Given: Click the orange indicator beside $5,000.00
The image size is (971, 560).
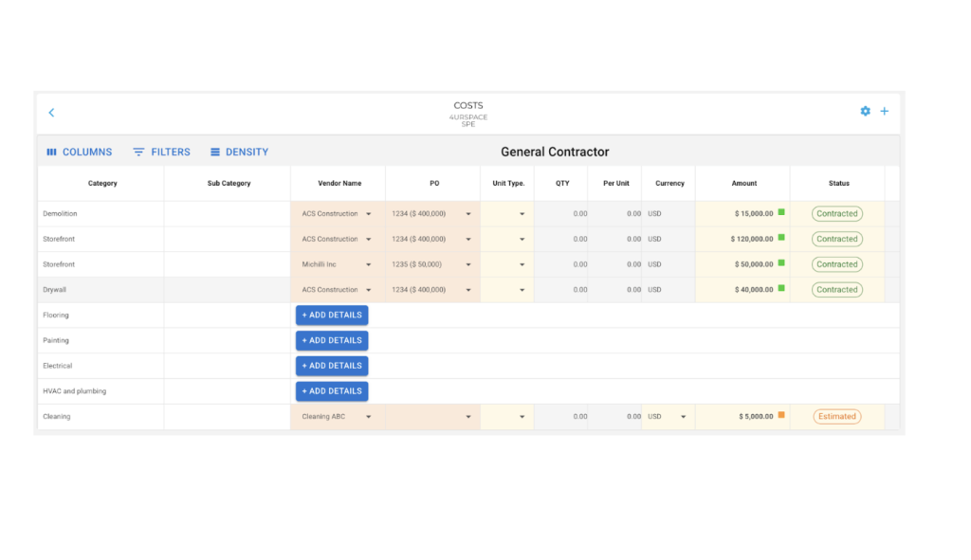Looking at the screenshot, I should click(x=780, y=416).
